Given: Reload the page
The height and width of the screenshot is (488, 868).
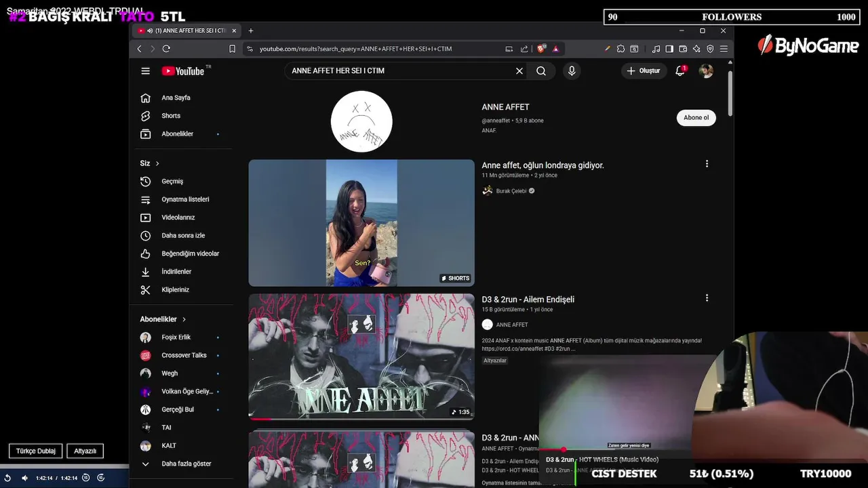Looking at the screenshot, I should 166,49.
